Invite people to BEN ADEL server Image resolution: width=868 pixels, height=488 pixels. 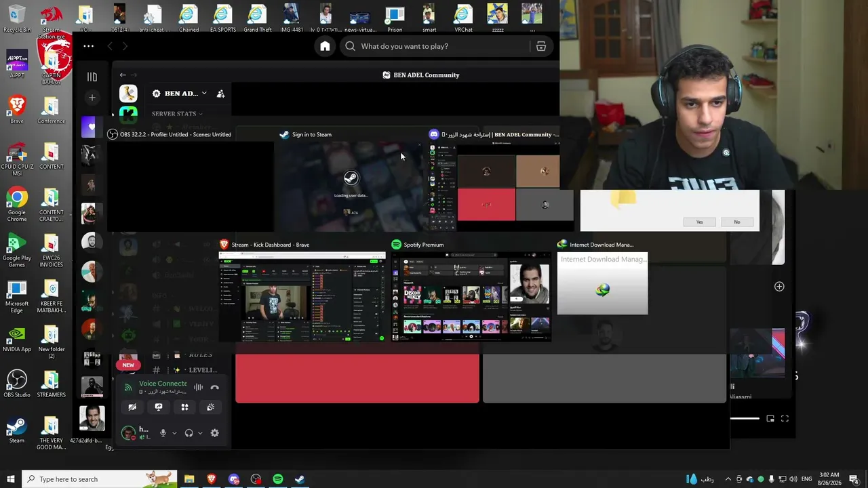[x=220, y=94]
